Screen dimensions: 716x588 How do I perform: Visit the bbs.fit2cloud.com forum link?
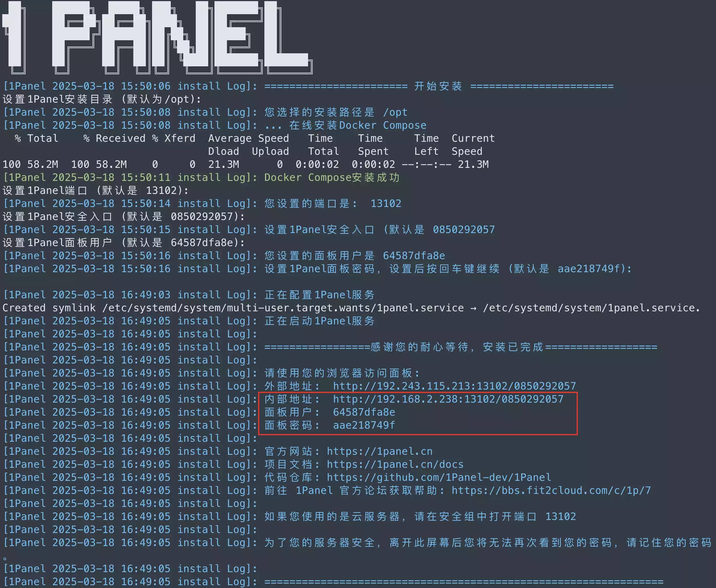[x=551, y=490]
